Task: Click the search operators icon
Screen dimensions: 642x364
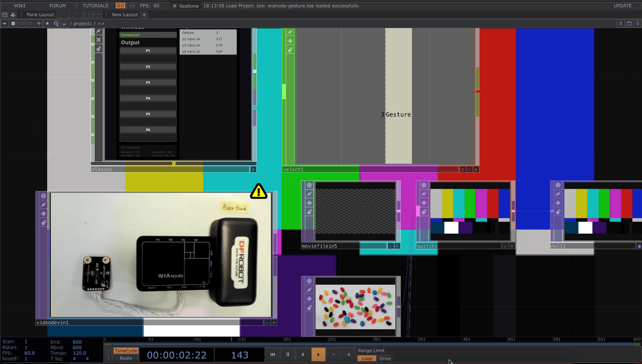Action: tap(56, 23)
